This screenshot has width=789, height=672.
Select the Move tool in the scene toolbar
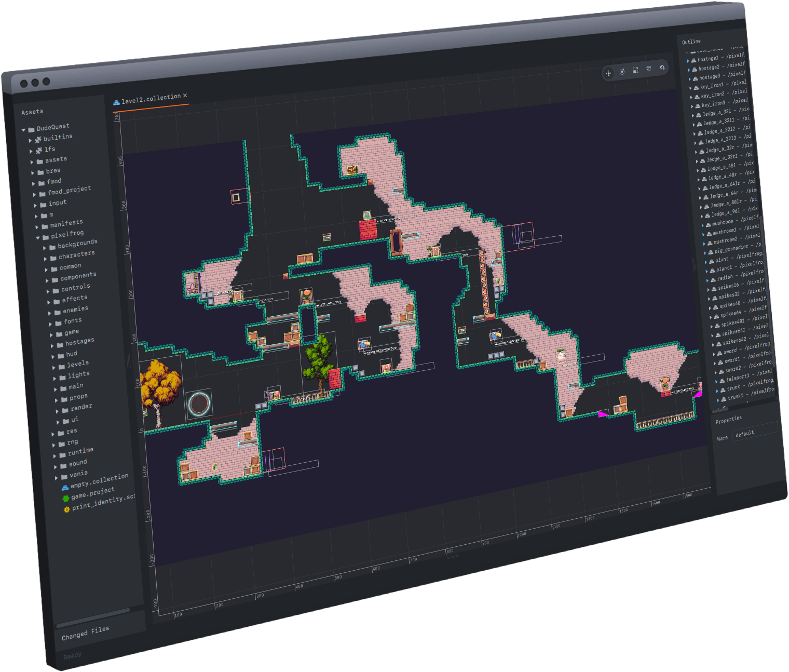(608, 73)
